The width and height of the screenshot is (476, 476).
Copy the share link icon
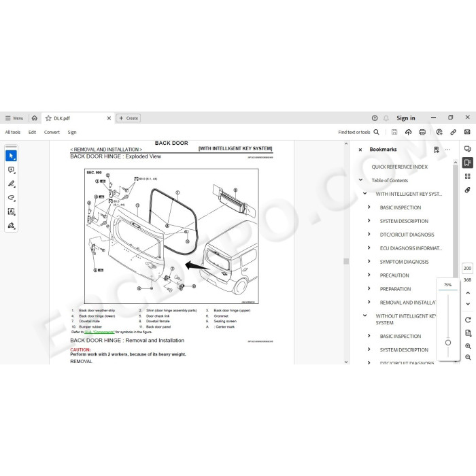point(454,132)
